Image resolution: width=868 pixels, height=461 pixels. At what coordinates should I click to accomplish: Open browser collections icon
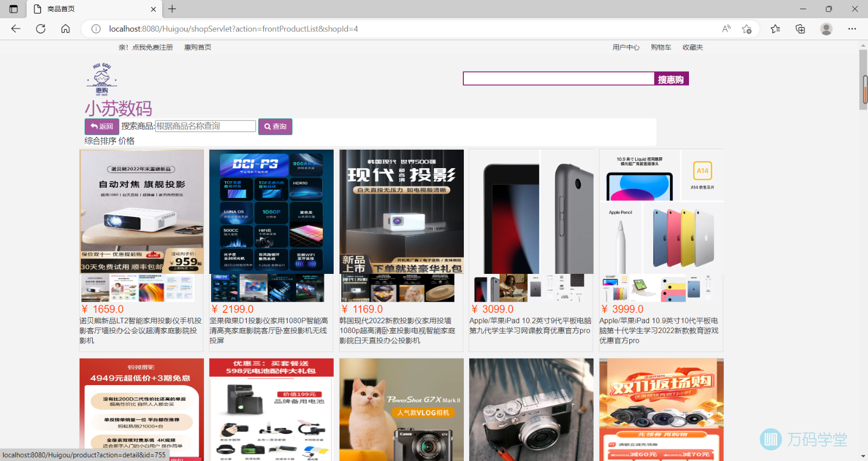click(x=800, y=29)
